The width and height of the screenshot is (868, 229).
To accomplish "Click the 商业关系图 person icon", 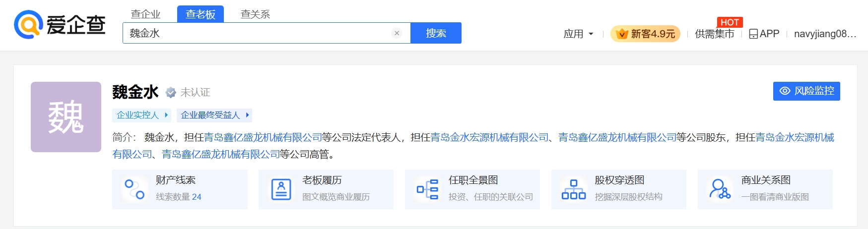I will (x=720, y=189).
